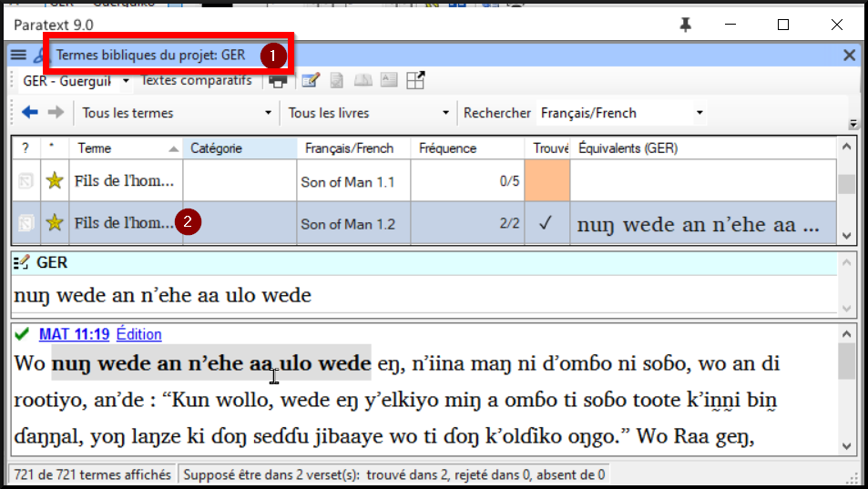Click the "Rechercher" label in the filter bar
Viewport: 868px width, 489px height.
[497, 113]
